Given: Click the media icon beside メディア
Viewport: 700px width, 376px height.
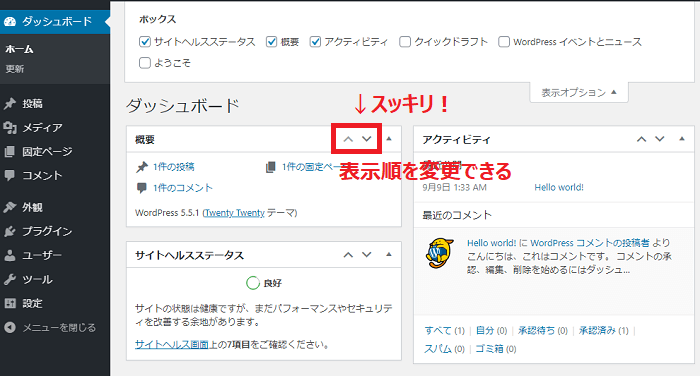Looking at the screenshot, I should (10, 128).
